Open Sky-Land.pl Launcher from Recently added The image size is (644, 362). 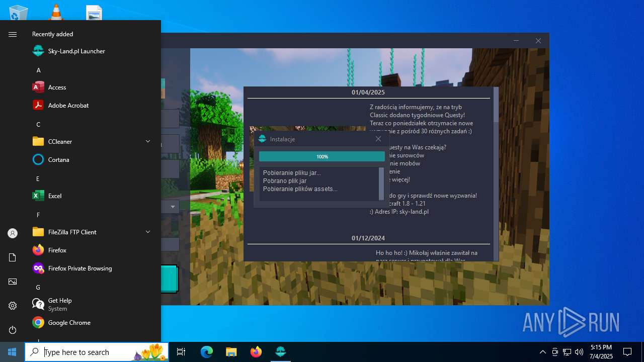[68, 51]
